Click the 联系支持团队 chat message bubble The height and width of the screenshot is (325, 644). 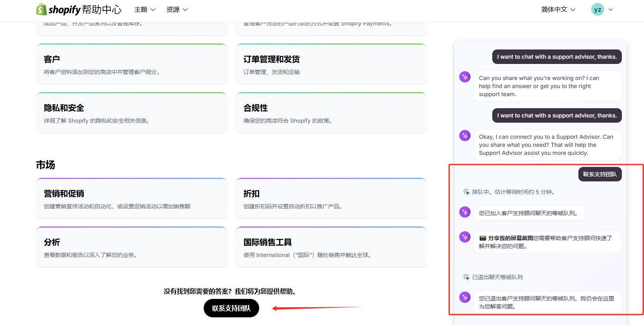point(600,174)
